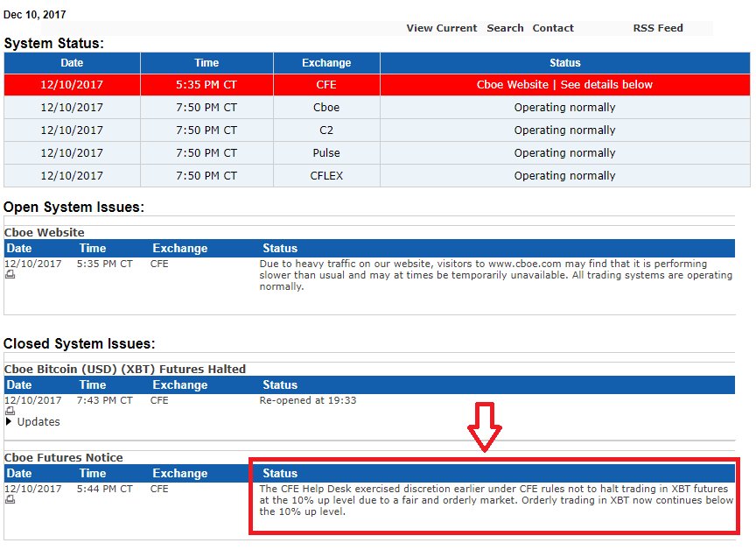This screenshot has width=756, height=550.
Task: Click the 'CFE Help Desk exercised discretion' message
Action: pyautogui.click(x=496, y=500)
